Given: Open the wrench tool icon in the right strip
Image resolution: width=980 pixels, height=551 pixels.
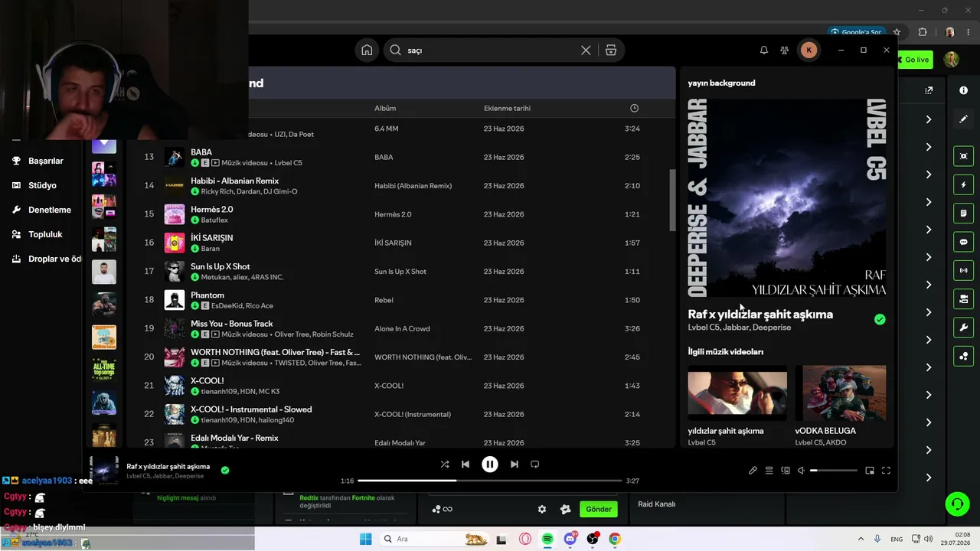Looking at the screenshot, I should point(963,328).
